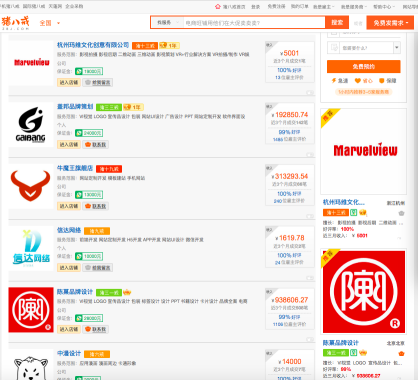This screenshot has height=380, width=418.
Task: Open the 牛魔王旗舰店 shop title link
Action: (x=75, y=168)
